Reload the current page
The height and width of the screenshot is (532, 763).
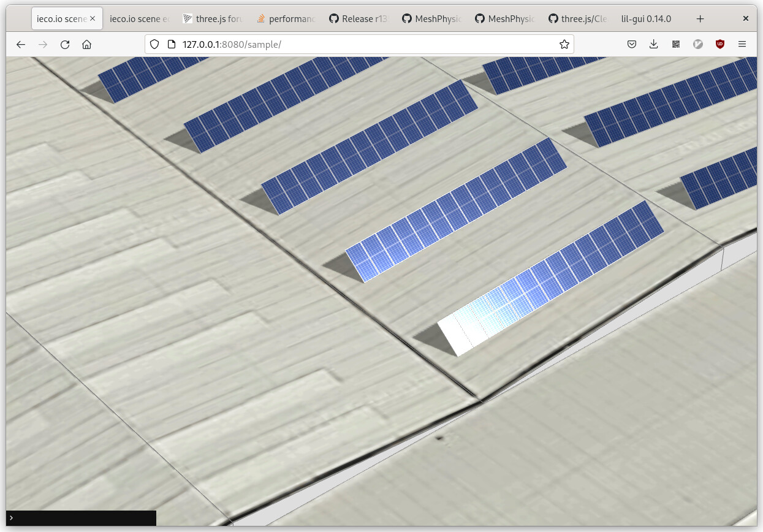click(x=65, y=44)
